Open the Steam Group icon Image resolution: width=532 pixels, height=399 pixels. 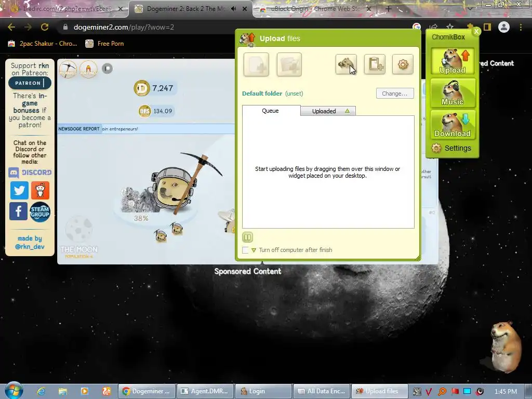click(40, 212)
